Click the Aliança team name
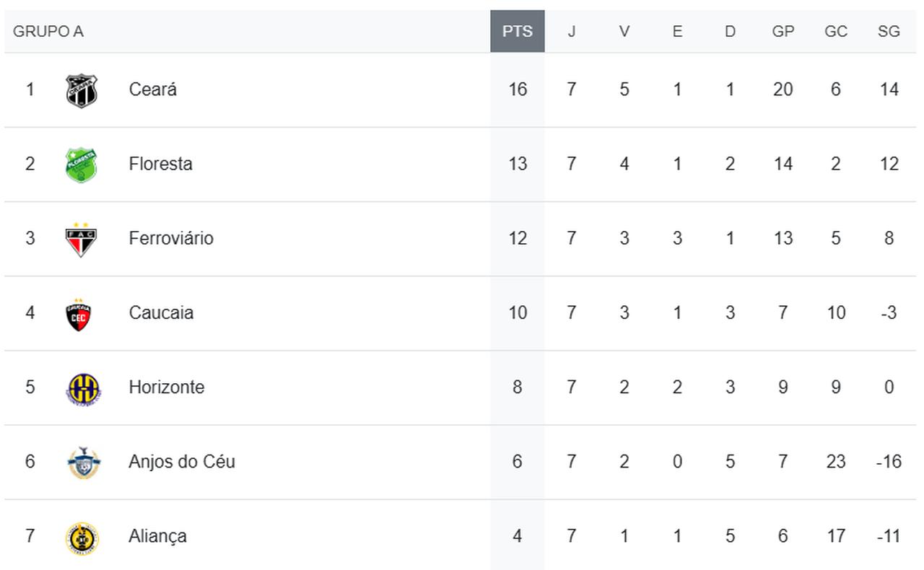Viewport: 924px width, 570px height. pyautogui.click(x=157, y=536)
